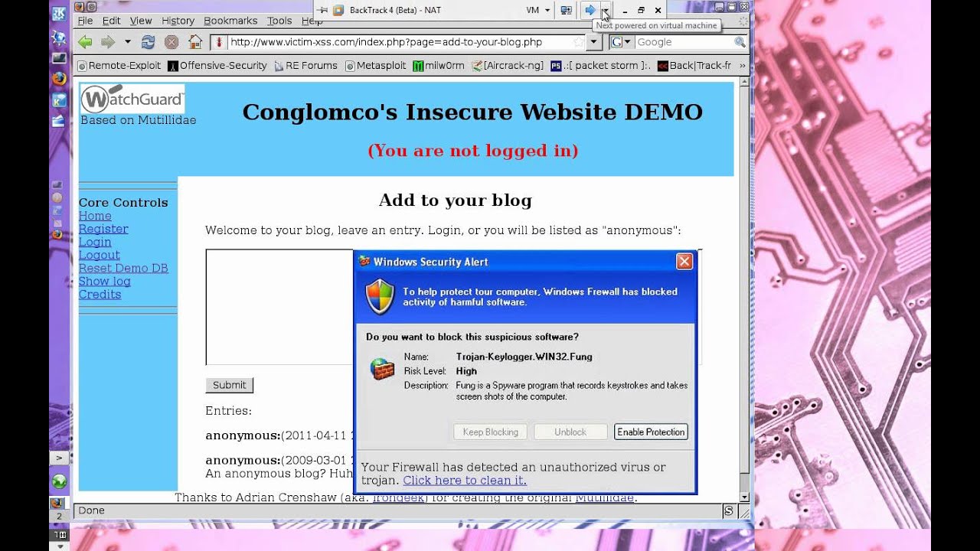Open the Google search engine selector

coord(621,42)
